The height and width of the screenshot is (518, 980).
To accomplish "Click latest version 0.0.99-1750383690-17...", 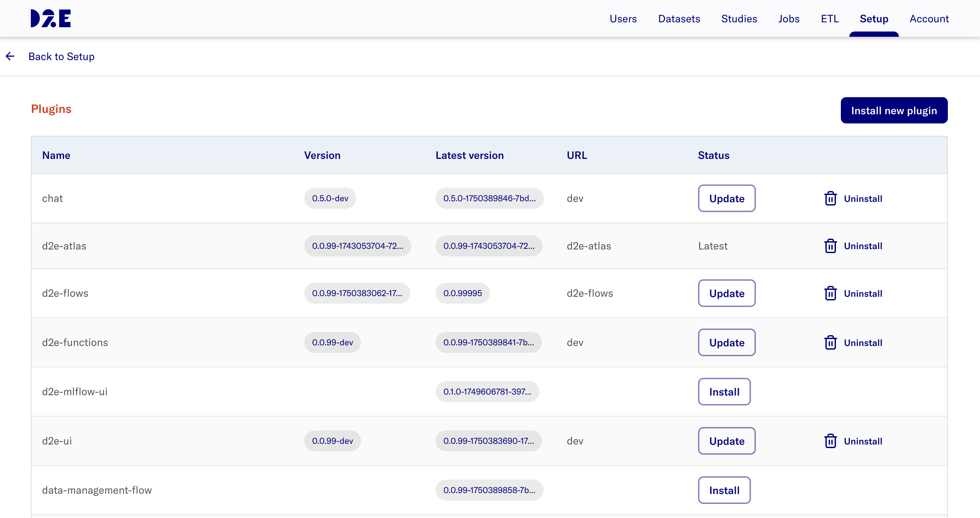I will 488,441.
